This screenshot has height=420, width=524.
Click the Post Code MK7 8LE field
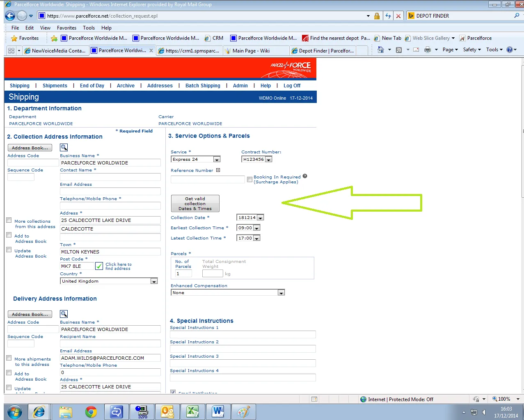(77, 266)
